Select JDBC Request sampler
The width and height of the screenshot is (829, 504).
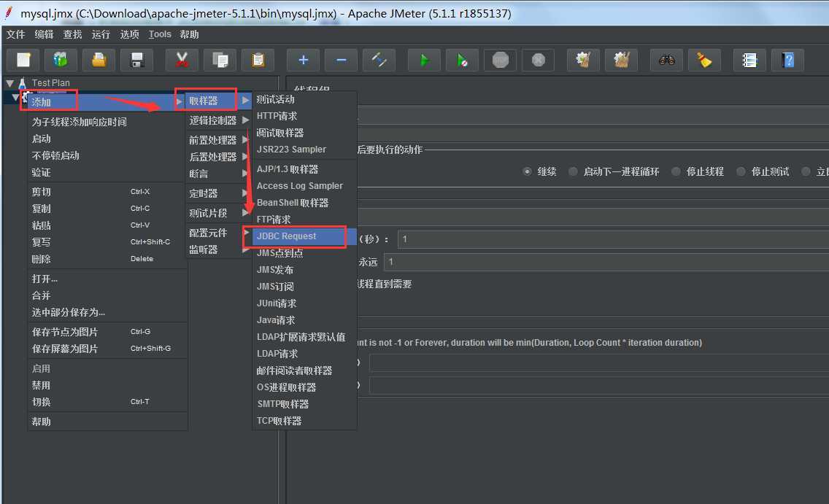[304, 236]
